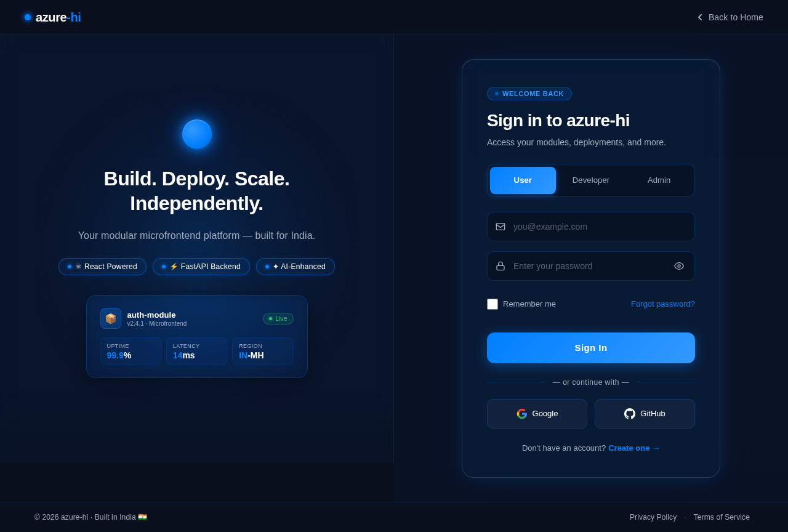Click the Sign in to azure-hi heading

pos(558,121)
